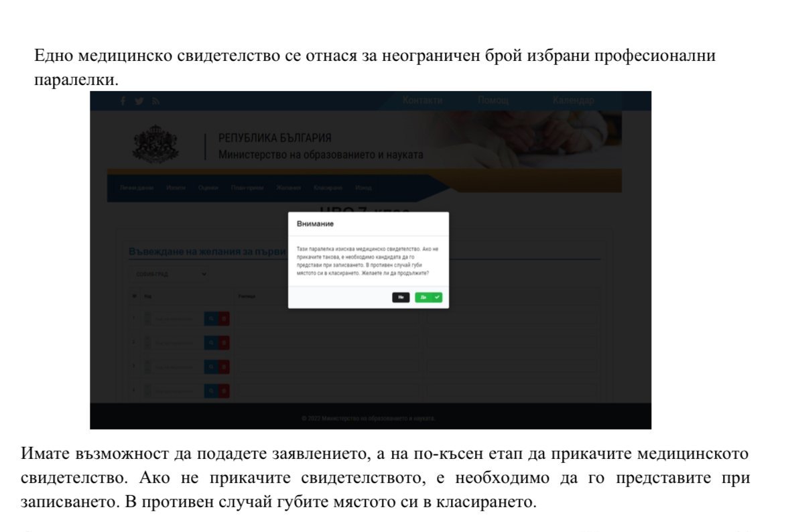
Task: Click blue search icon in row 2
Action: pos(210,342)
